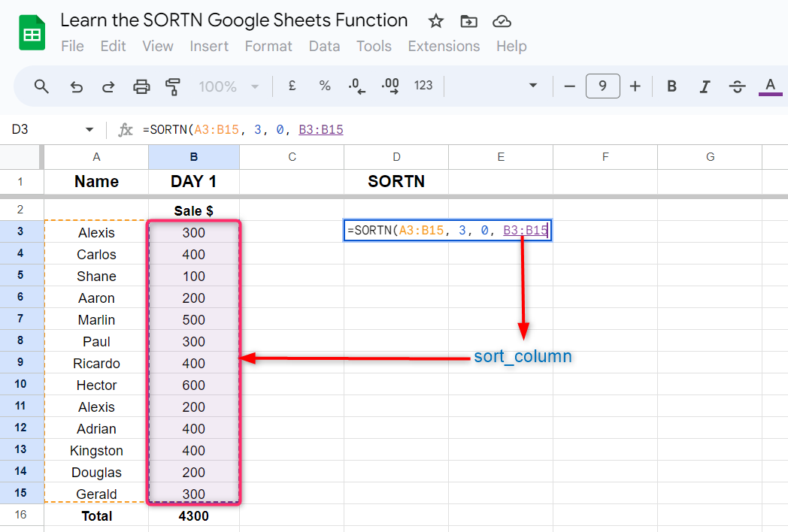
Task: Click the sales value 600
Action: (x=194, y=385)
